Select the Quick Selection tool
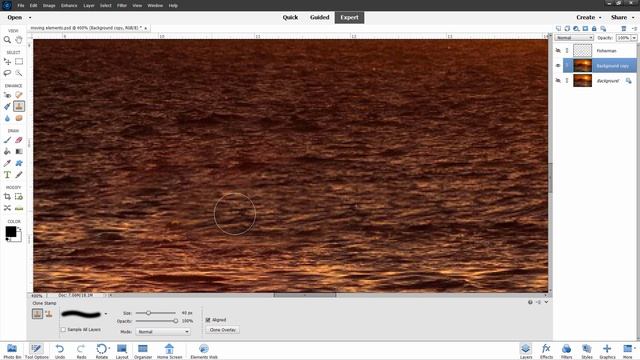 tap(19, 73)
